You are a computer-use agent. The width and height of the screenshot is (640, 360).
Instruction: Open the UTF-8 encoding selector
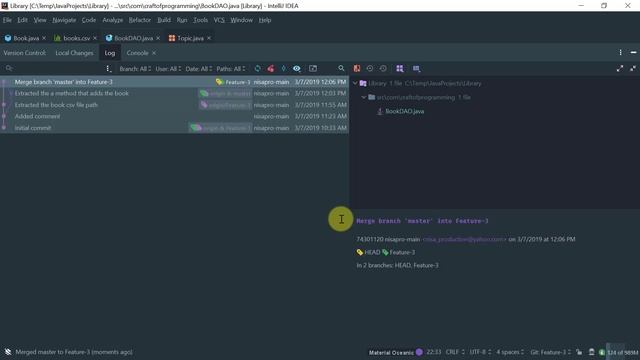point(480,352)
